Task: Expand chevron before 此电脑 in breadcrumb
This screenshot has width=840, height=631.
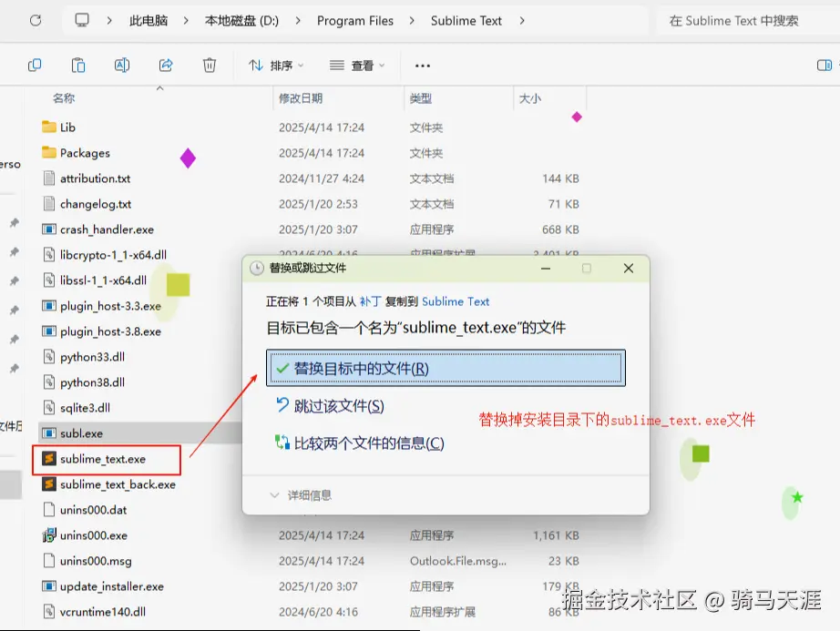Action: 109,21
